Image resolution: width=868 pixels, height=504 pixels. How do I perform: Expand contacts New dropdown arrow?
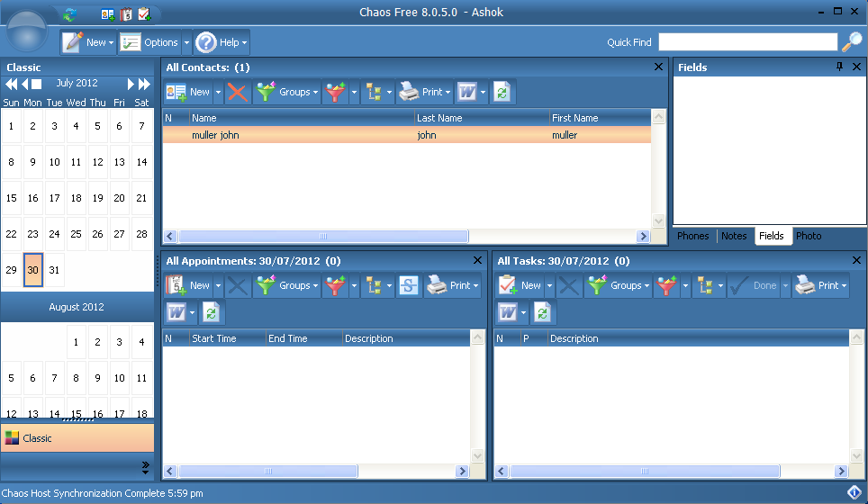click(218, 92)
